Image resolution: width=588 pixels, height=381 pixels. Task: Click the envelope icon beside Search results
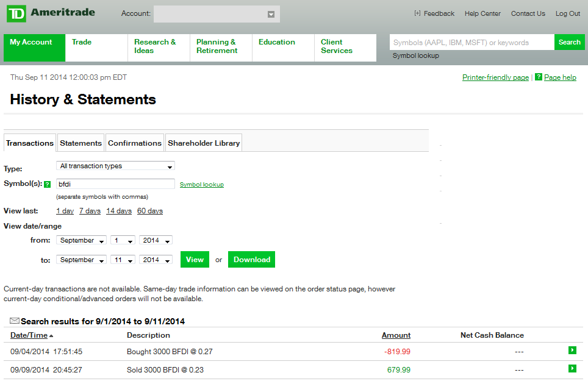(15, 321)
